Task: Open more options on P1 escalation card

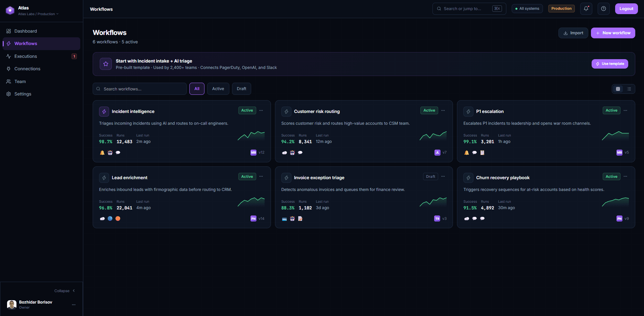Action: pyautogui.click(x=626, y=111)
